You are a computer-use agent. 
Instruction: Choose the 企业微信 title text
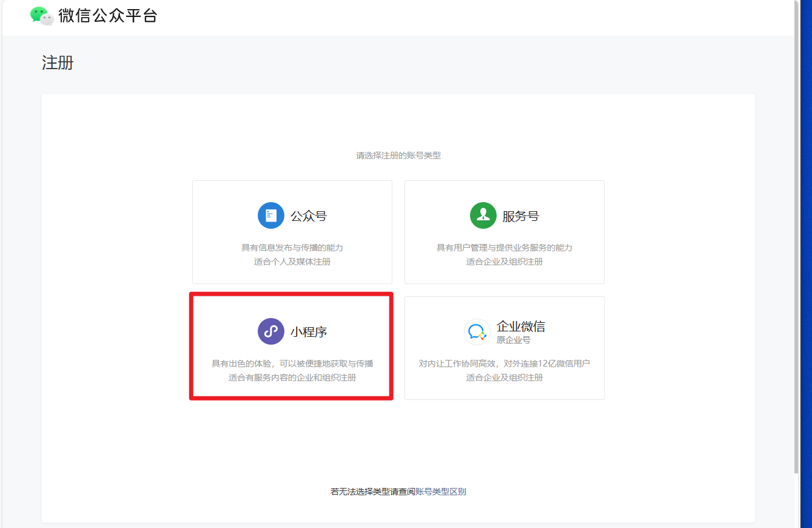(520, 327)
